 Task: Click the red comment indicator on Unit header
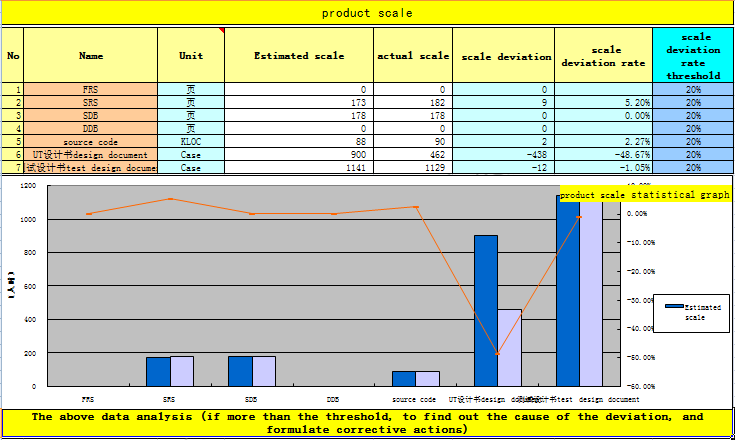(221, 30)
